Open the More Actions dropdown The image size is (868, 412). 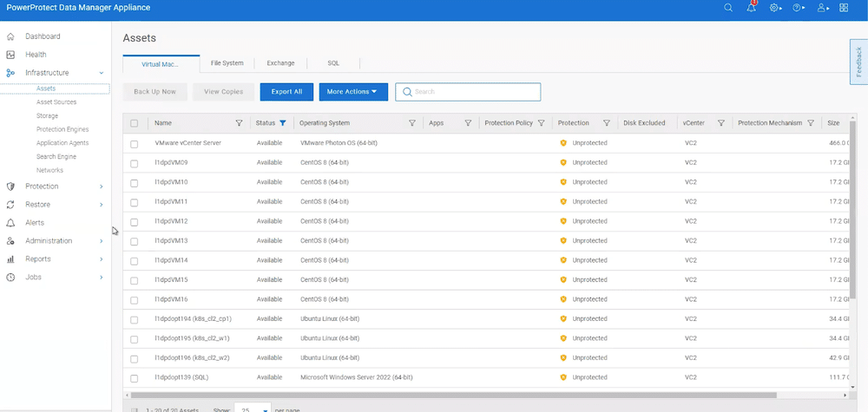(353, 92)
